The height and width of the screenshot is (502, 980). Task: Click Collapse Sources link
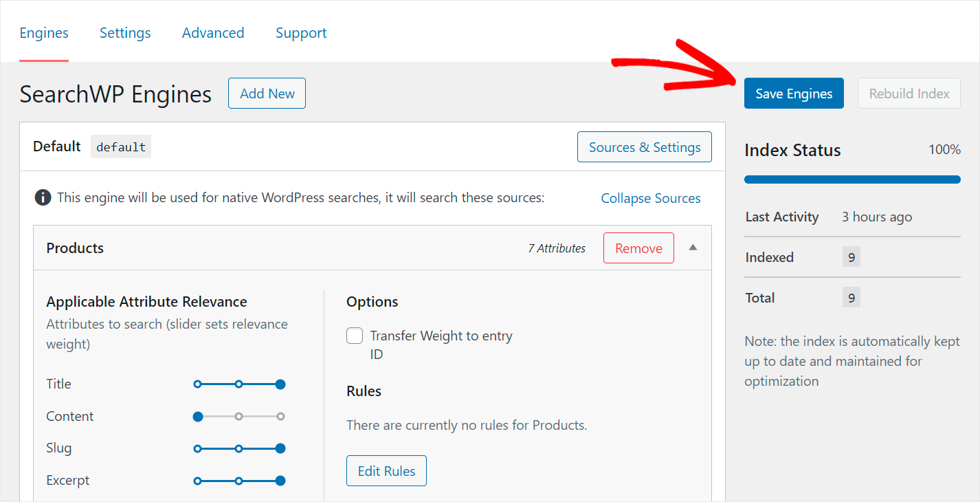[x=651, y=198]
